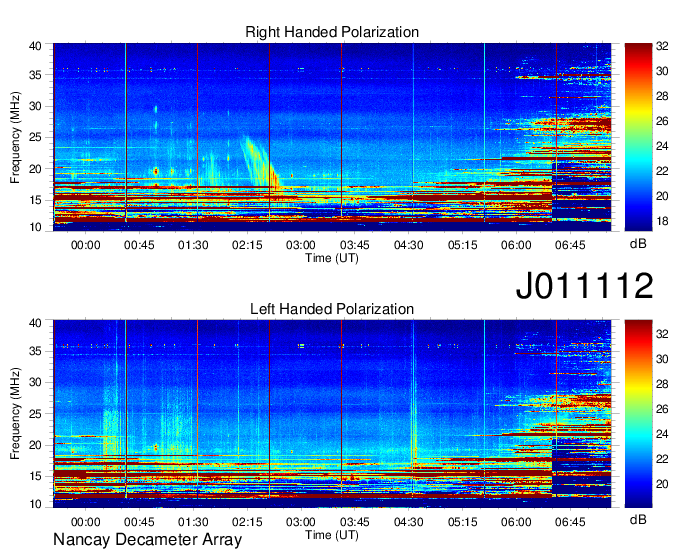The width and height of the screenshot is (680, 552).
Task: Click the 06:45 time tick under the Left Handed plot
Action: (570, 522)
